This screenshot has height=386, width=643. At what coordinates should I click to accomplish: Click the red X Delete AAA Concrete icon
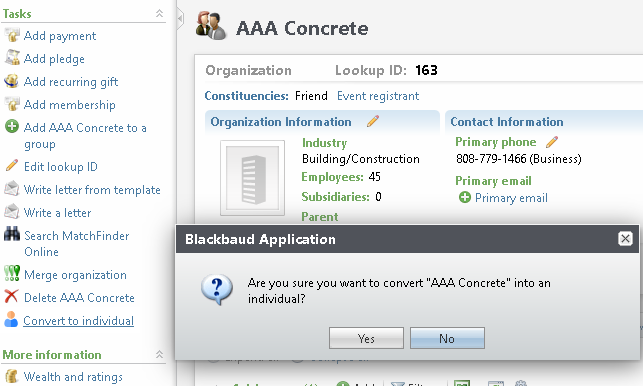click(11, 296)
